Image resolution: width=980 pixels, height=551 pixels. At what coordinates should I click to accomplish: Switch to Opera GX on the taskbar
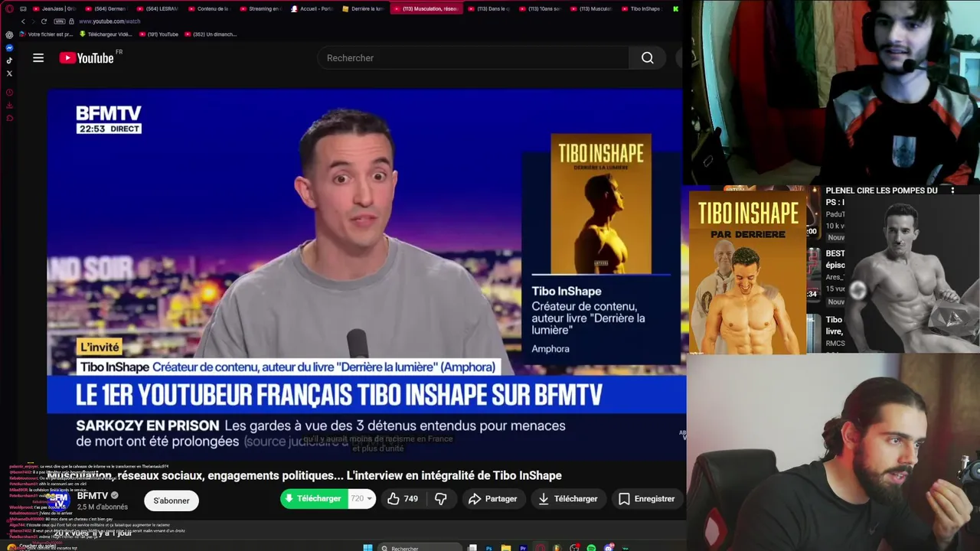[541, 548]
